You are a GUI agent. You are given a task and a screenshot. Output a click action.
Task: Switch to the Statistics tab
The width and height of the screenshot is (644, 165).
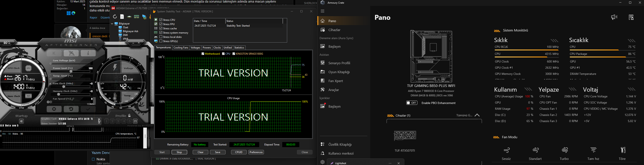tap(239, 48)
